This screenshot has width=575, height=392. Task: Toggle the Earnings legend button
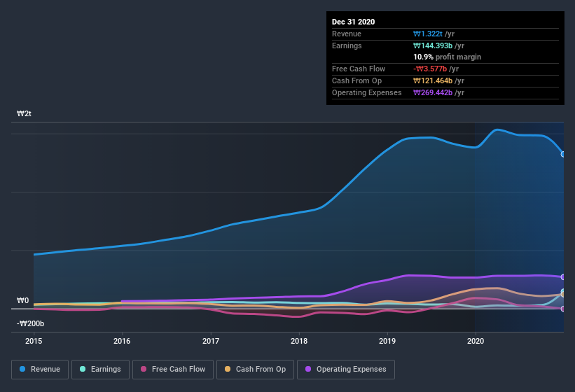tap(100, 370)
